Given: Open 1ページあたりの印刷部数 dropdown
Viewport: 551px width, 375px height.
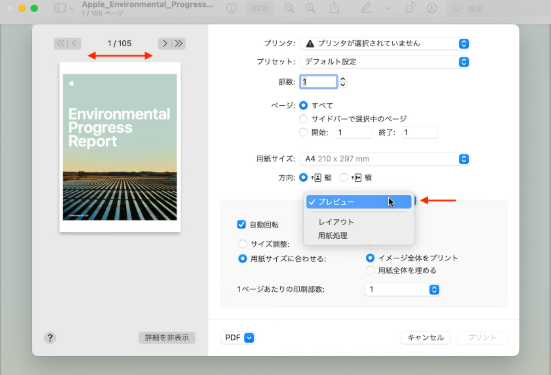Looking at the screenshot, I should (402, 290).
